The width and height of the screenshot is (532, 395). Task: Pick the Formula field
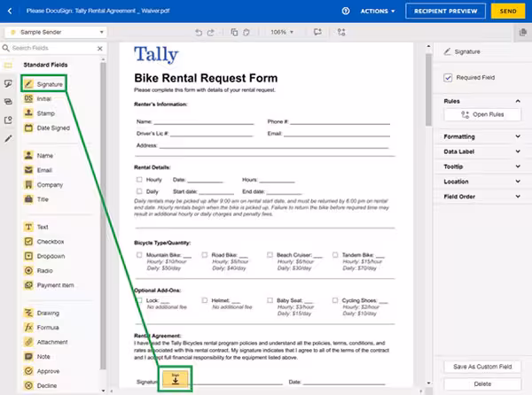pyautogui.click(x=42, y=328)
